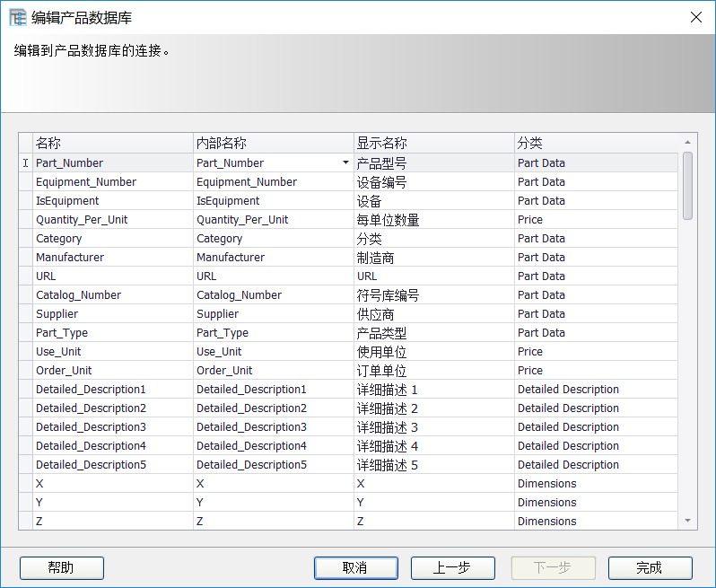The width and height of the screenshot is (716, 588).
Task: Click Dimensions category in the X row
Action: 596,483
